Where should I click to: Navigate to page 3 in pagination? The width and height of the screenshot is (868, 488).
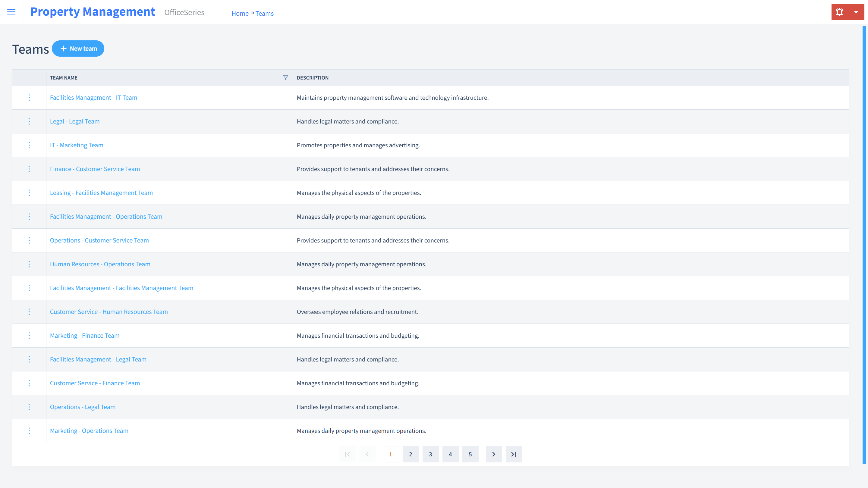[x=430, y=454]
